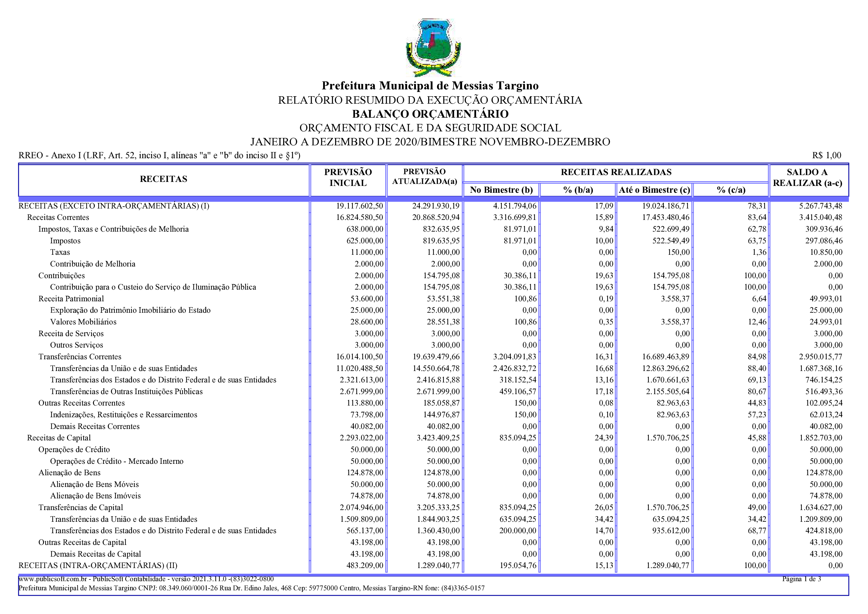Click the Página 1 de 3 indicator
Image resolution: width=868 pixels, height=614 pixels.
(x=801, y=579)
